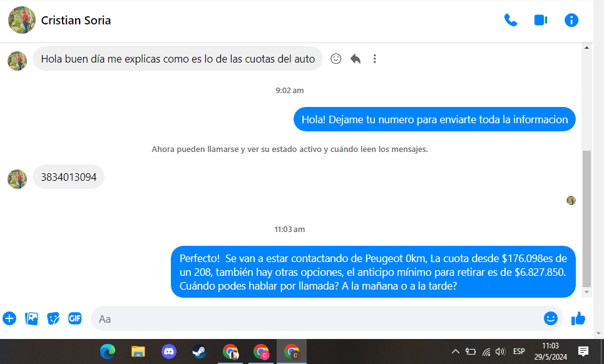
Task: Click Cristian Soria's header profile picture
Action: pos(22,20)
